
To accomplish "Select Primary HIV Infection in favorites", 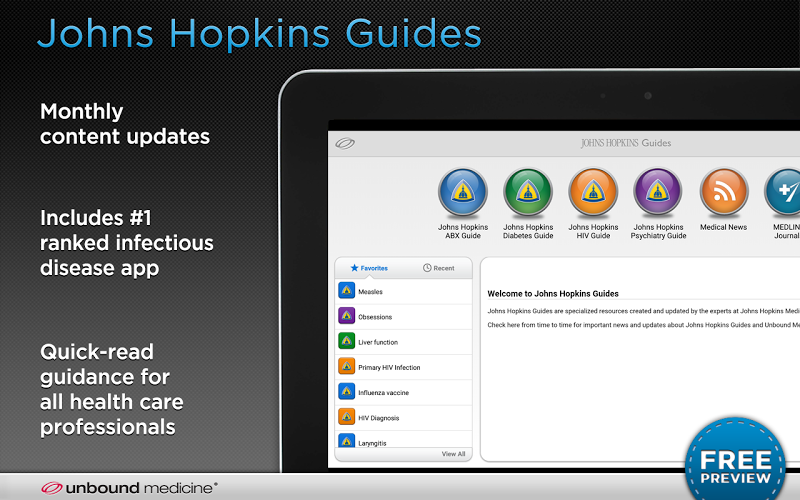I will click(x=404, y=367).
